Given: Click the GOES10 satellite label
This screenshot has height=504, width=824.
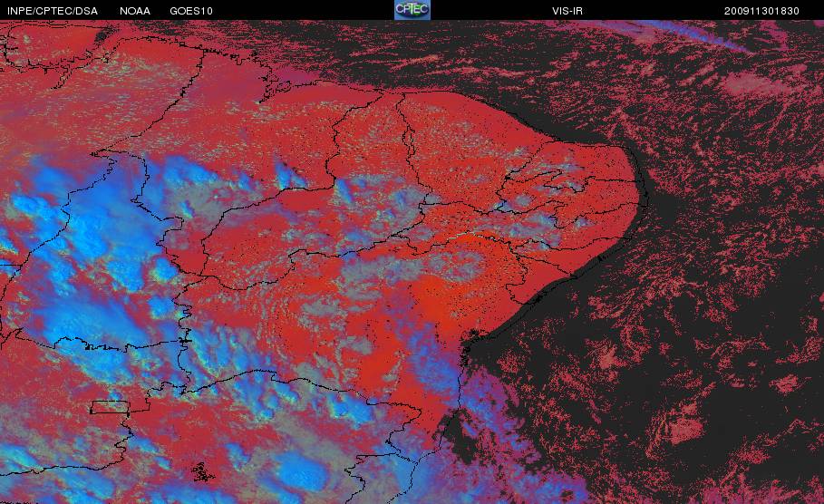Looking at the screenshot, I should point(191,11).
